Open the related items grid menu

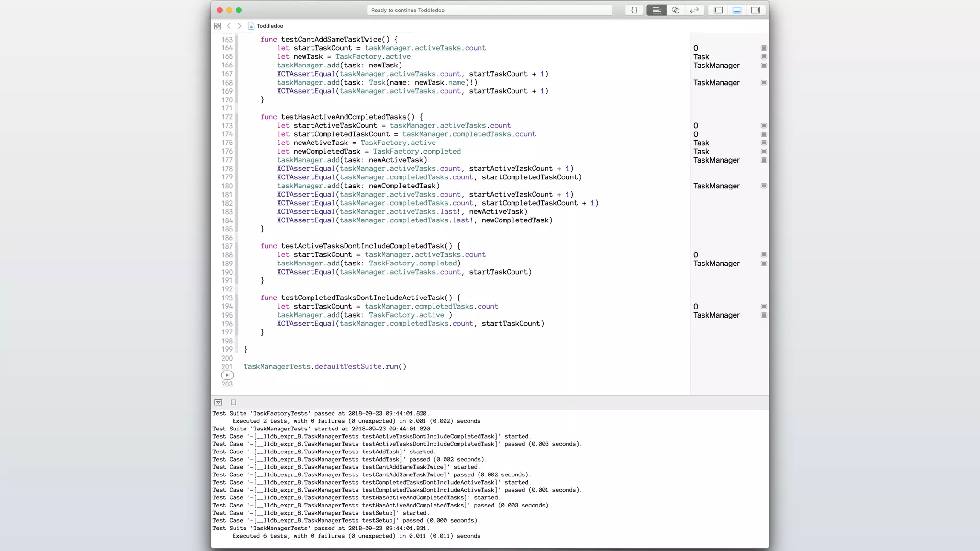point(218,26)
